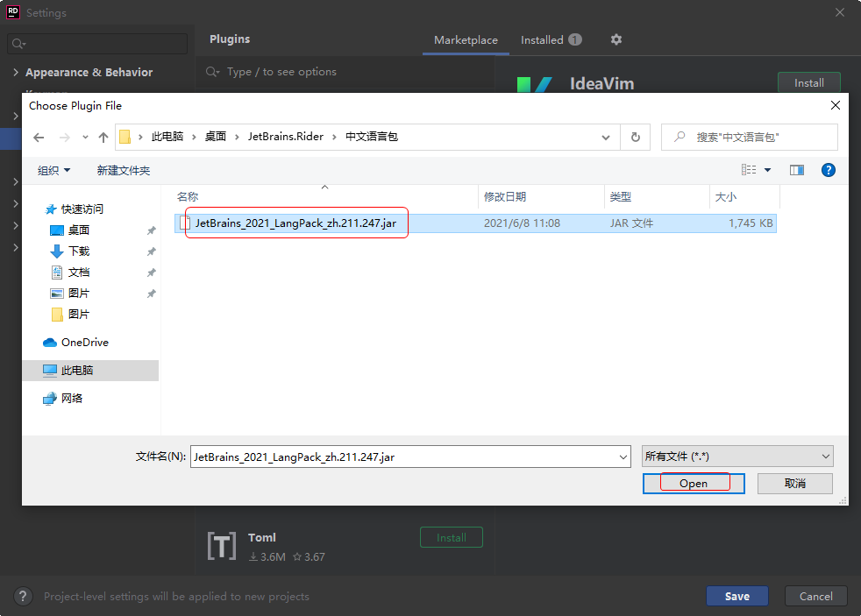The height and width of the screenshot is (616, 861).
Task: Click the pin icon beside 文档
Action: coord(152,273)
